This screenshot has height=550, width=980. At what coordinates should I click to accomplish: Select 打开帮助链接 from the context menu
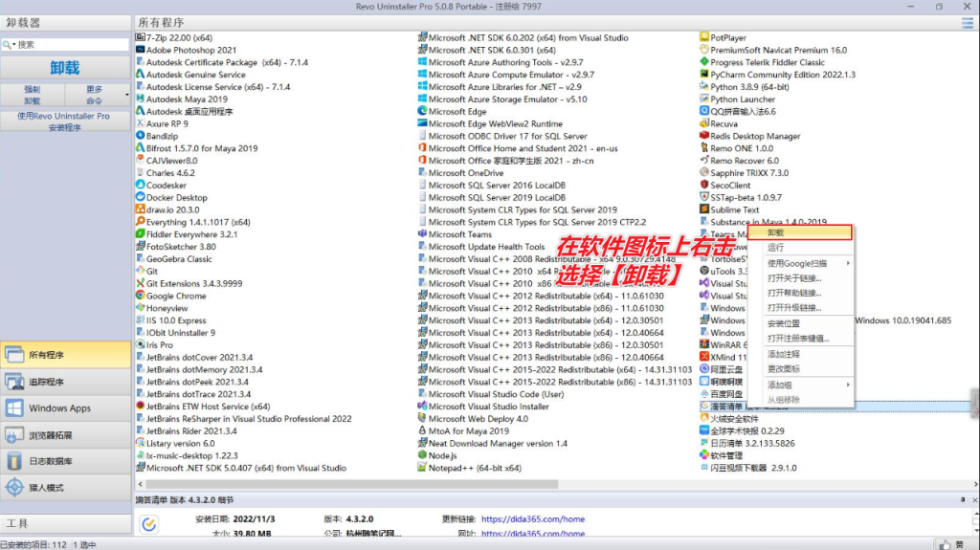(801, 293)
